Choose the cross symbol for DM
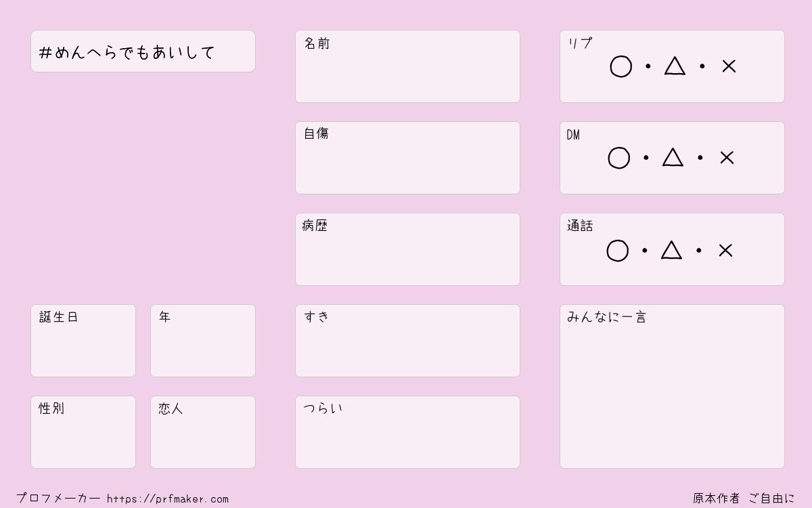The height and width of the screenshot is (508, 812). 727,158
